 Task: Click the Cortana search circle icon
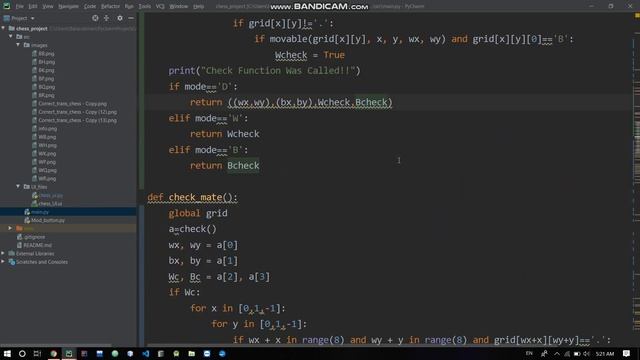22,353
